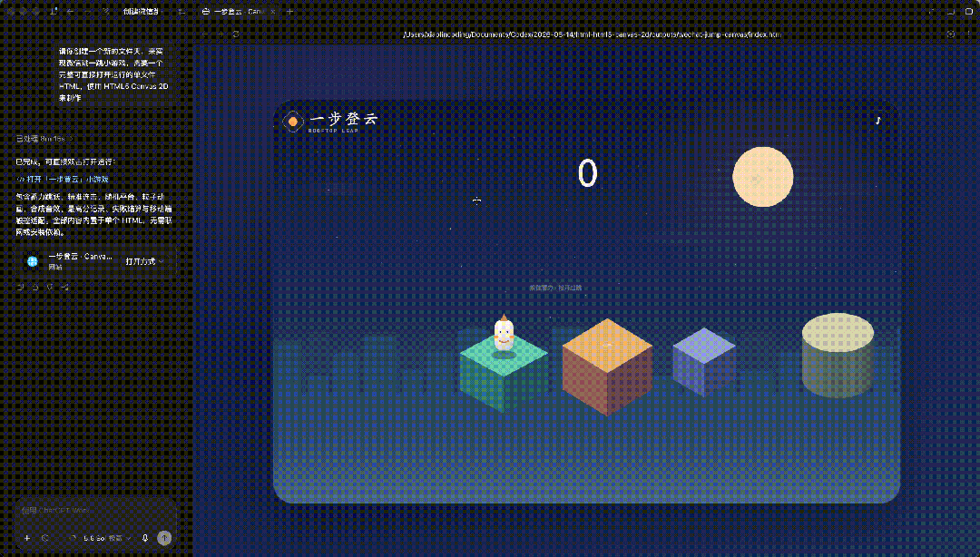This screenshot has height=557, width=980.
Task: Click the file path address bar
Action: click(592, 34)
